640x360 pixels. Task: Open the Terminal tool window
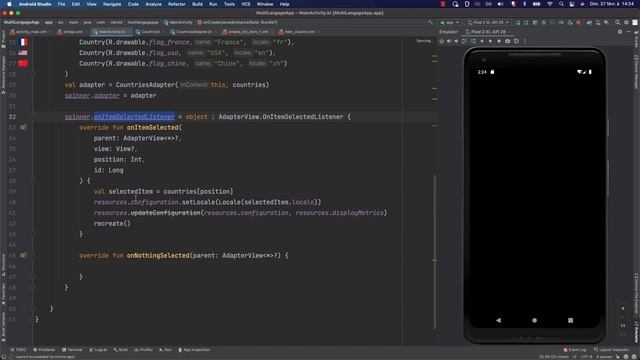72,350
